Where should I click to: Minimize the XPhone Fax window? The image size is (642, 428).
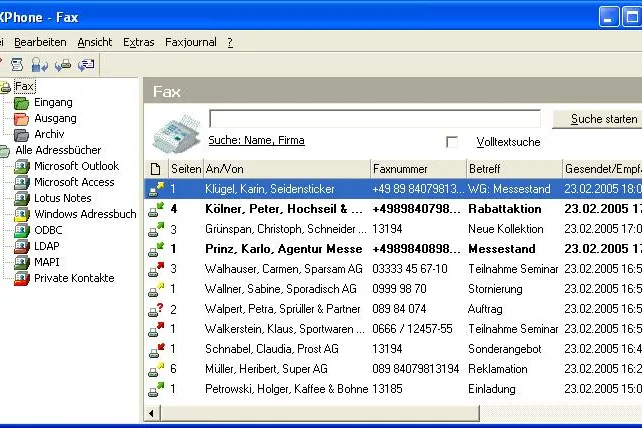click(x=608, y=17)
